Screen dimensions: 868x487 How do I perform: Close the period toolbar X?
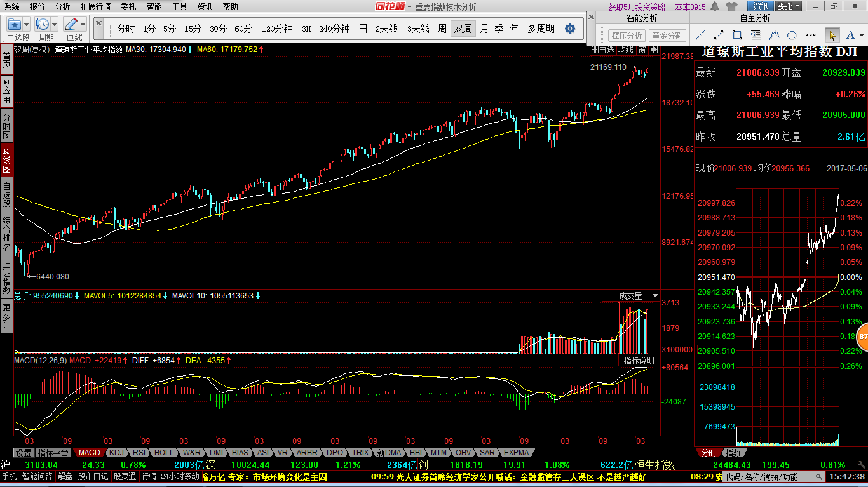pos(98,23)
